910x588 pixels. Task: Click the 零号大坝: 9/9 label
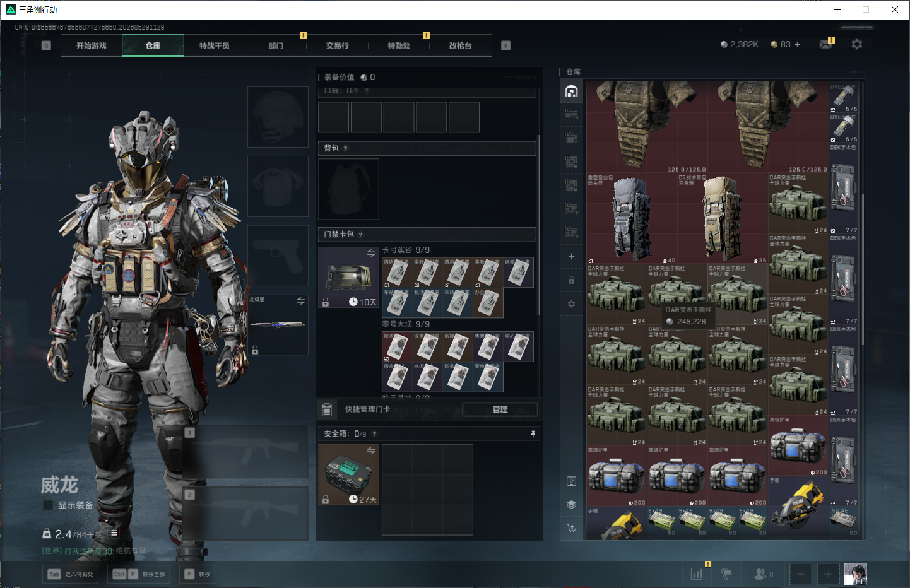(x=406, y=324)
